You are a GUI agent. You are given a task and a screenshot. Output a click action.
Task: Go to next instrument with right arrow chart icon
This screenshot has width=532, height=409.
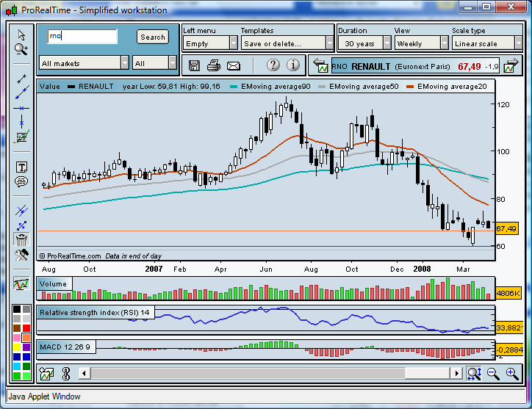(x=511, y=65)
